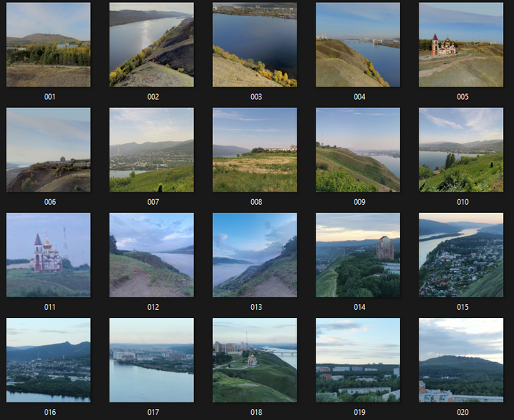
Task: Select thumbnail image 007
Action: [x=151, y=150]
